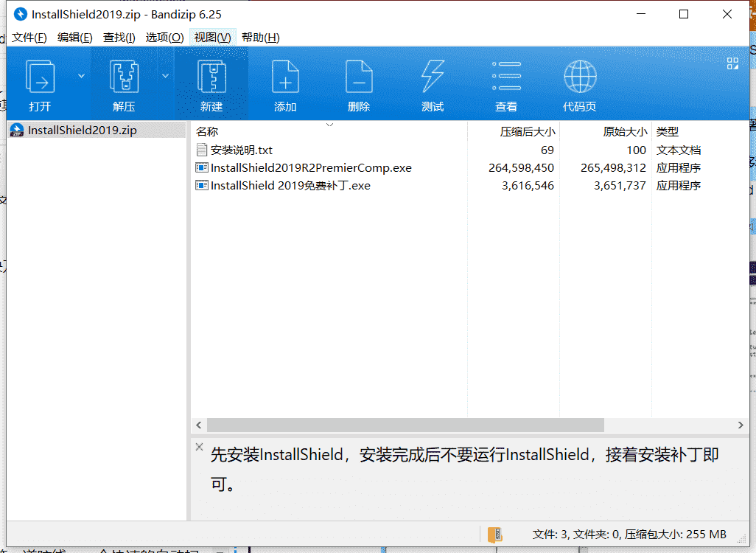This screenshot has width=756, height=553.
Task: Click the 新建 (New archive) toolbar icon
Action: click(x=211, y=77)
